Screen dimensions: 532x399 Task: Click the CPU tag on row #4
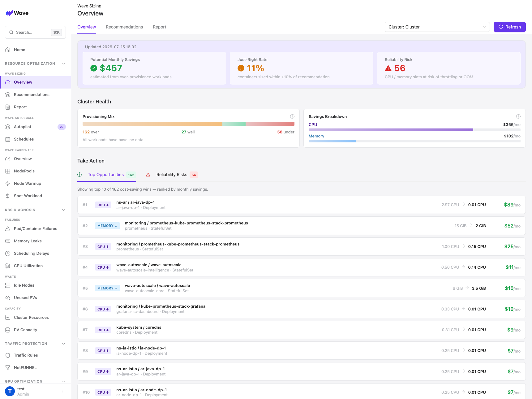[103, 267]
